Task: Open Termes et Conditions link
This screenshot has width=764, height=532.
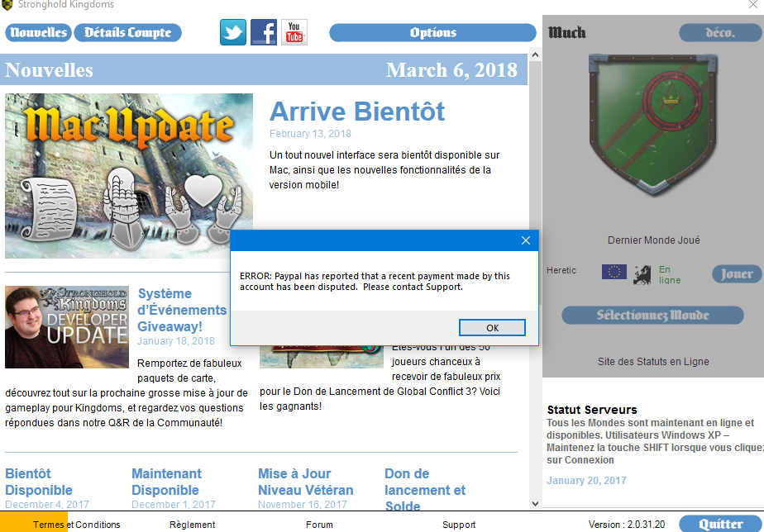Action: (x=77, y=525)
